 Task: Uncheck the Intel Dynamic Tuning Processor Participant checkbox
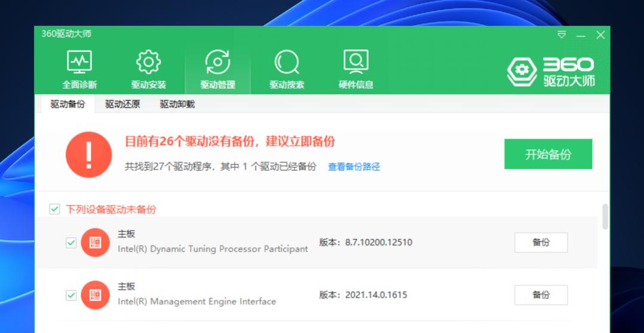[71, 243]
